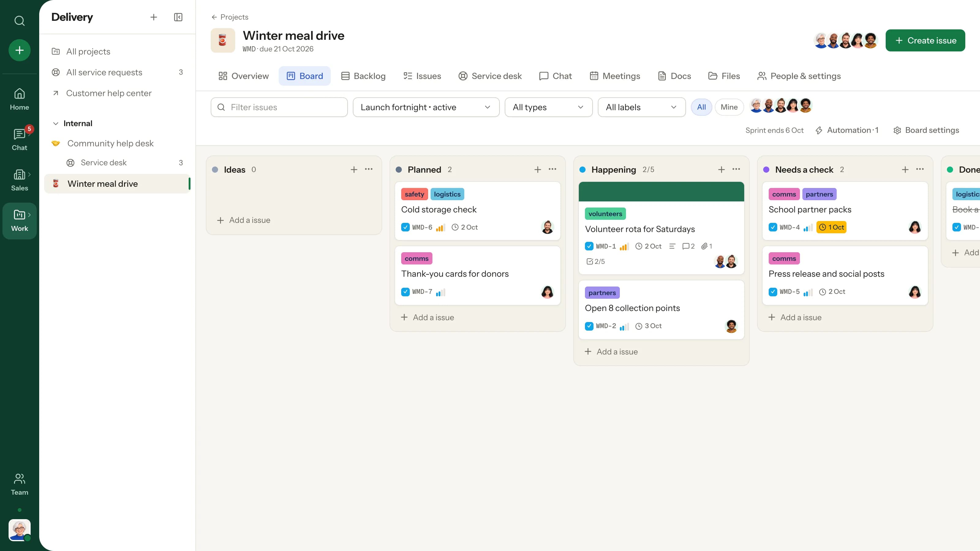This screenshot has height=551, width=980.
Task: Go to Home in the left rail
Action: click(x=19, y=99)
